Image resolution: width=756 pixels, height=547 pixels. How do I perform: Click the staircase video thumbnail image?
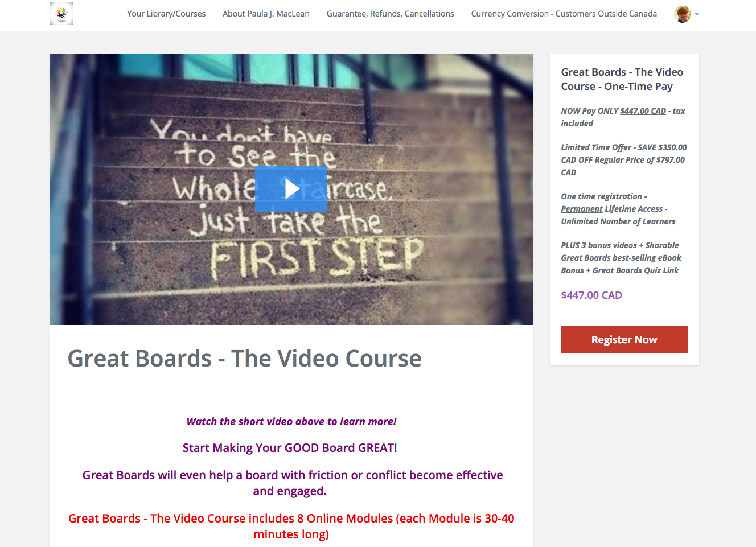click(291, 189)
